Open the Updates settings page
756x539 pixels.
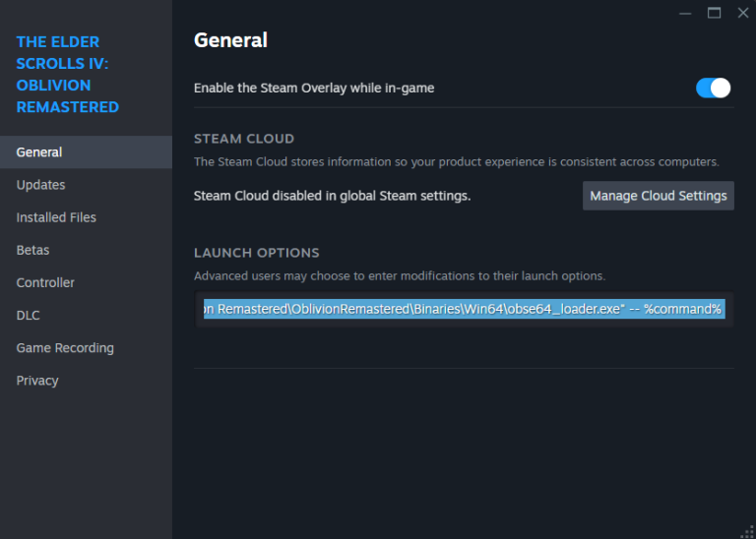point(40,185)
